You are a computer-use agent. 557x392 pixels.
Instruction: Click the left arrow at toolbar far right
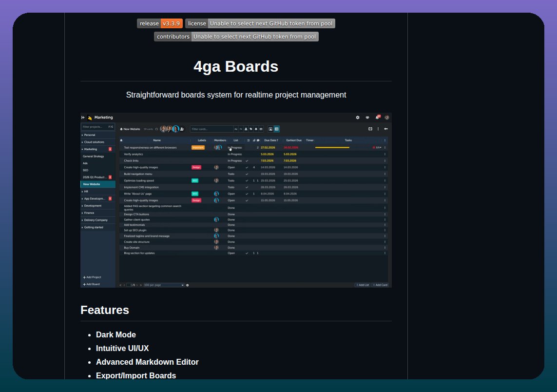386,129
